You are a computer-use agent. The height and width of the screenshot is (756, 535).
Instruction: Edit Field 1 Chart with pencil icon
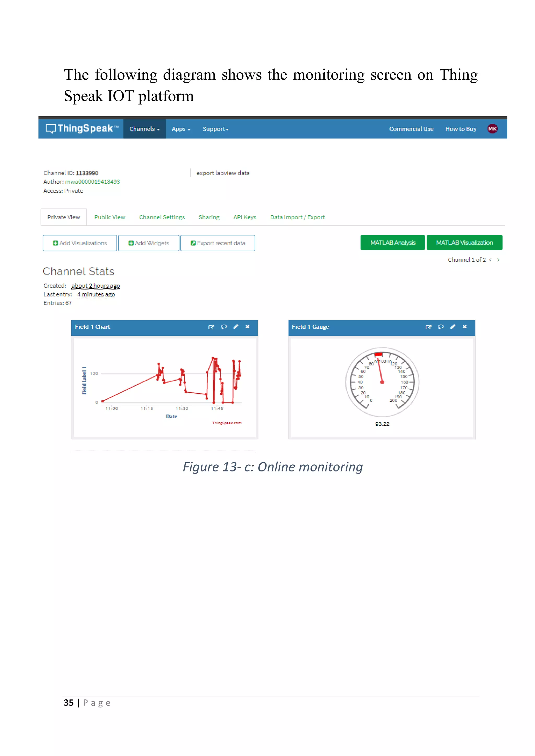236,327
